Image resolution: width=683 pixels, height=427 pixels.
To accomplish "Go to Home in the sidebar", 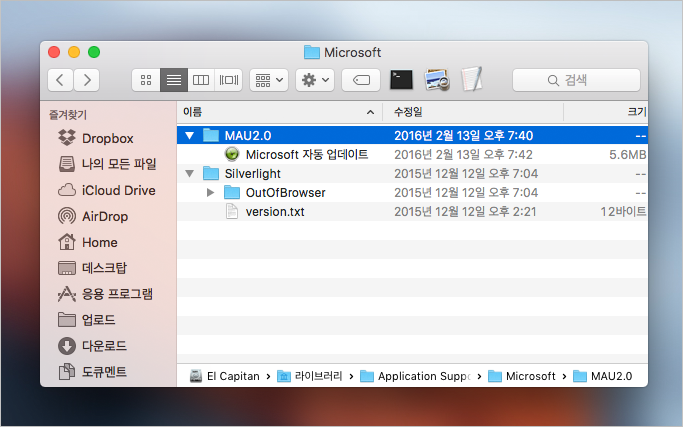I will pos(88,242).
